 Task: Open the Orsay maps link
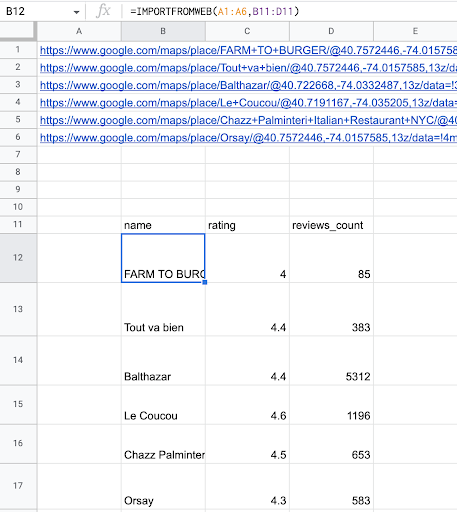pos(248,138)
